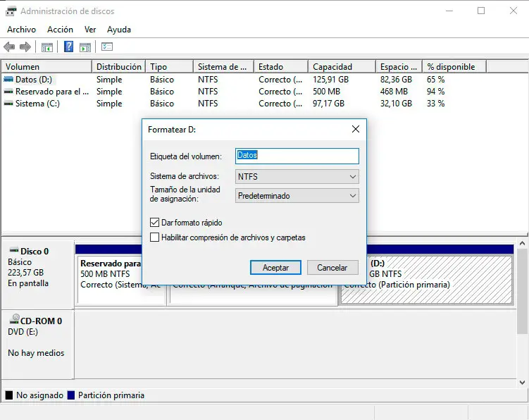The height and width of the screenshot is (420, 529).
Task: Open the Acción menu
Action: (x=60, y=30)
